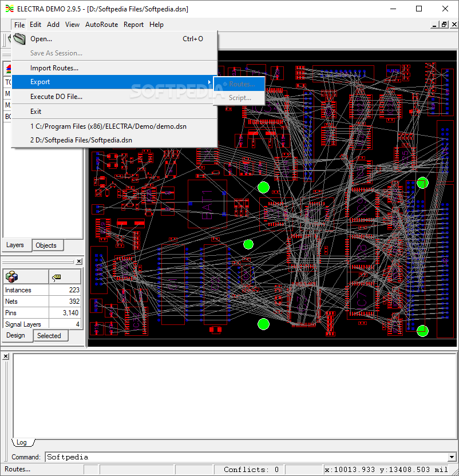Select Import Routes... menu entry
Screen dimensions: 459x476
coord(114,68)
